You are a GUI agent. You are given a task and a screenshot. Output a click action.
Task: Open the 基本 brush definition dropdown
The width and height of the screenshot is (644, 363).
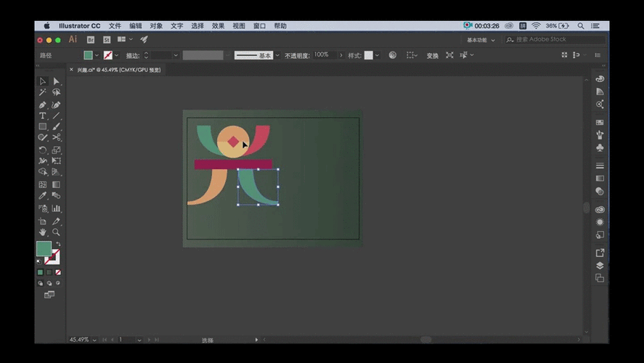click(x=277, y=55)
